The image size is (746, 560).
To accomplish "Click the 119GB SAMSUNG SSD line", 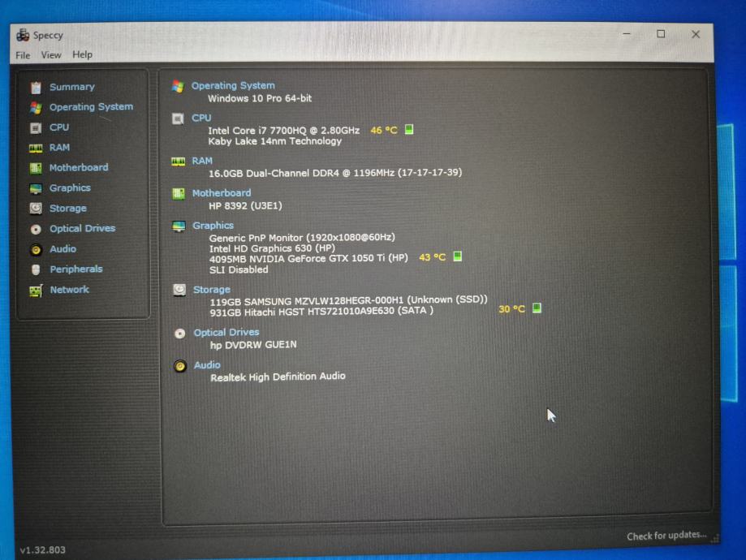I will click(348, 301).
